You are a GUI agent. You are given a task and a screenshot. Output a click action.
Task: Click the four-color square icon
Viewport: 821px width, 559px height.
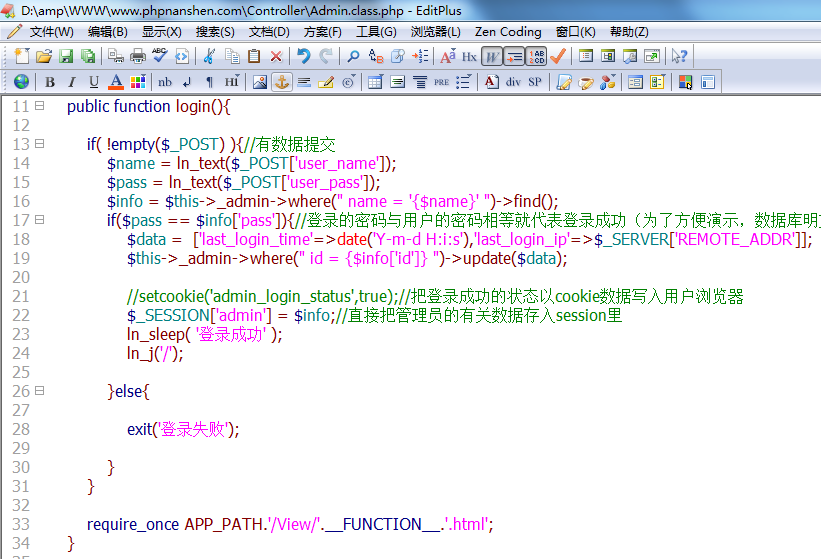(685, 82)
